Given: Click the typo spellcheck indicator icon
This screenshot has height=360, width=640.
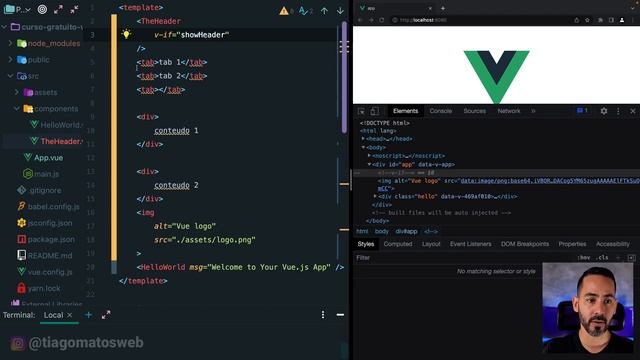Looking at the screenshot, I should click(x=303, y=11).
